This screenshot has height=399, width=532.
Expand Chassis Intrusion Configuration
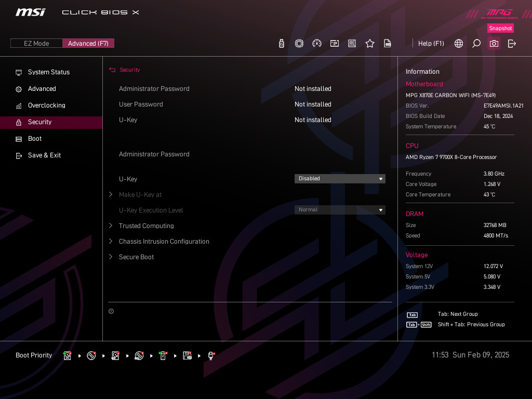coord(164,242)
